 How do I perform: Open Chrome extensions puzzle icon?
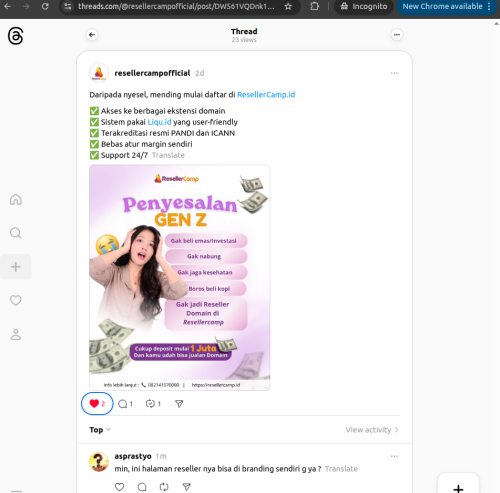coord(314,6)
